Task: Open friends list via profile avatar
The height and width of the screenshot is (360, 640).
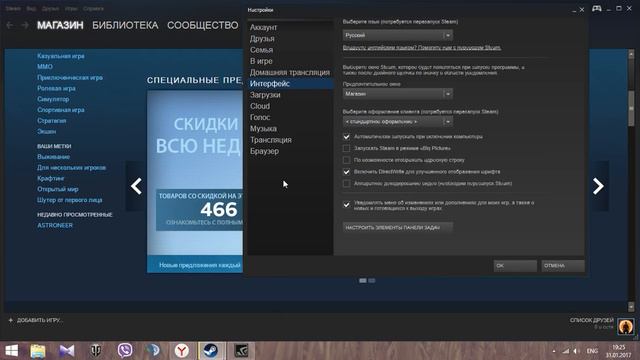Action: pos(626,327)
